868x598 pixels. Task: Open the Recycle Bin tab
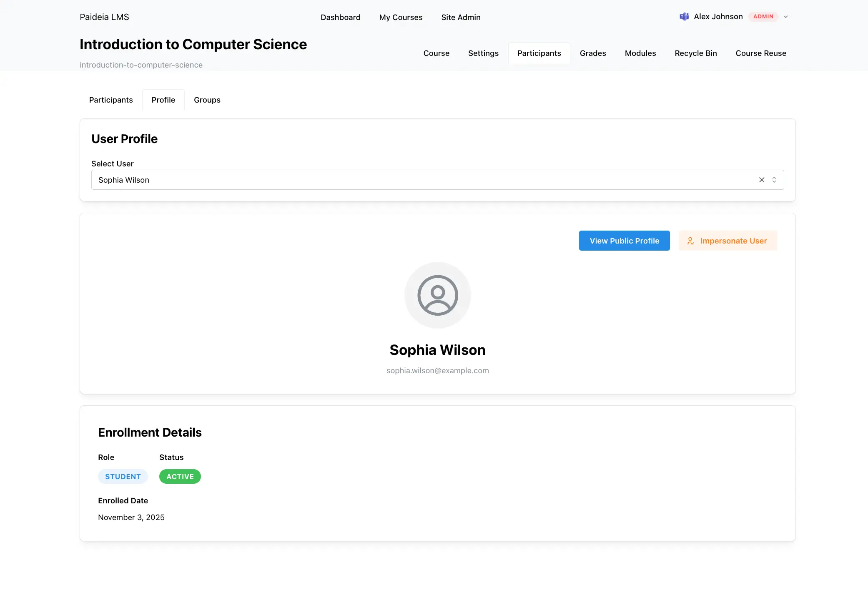click(x=695, y=53)
